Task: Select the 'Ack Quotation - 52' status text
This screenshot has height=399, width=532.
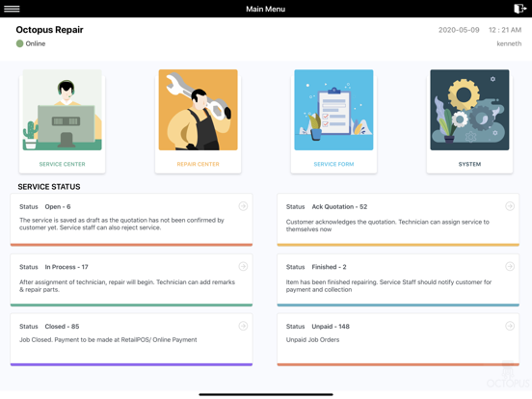Action: [x=339, y=206]
